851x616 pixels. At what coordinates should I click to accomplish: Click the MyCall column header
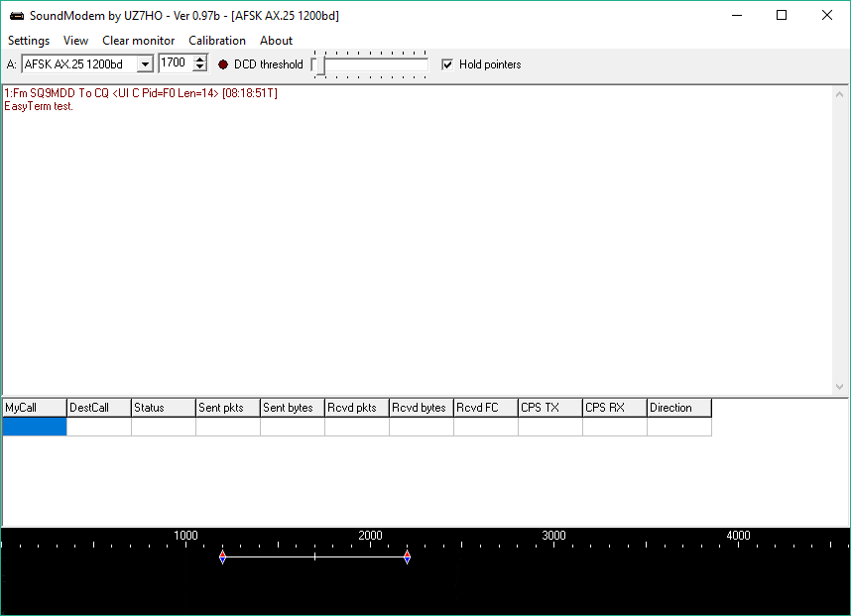34,408
